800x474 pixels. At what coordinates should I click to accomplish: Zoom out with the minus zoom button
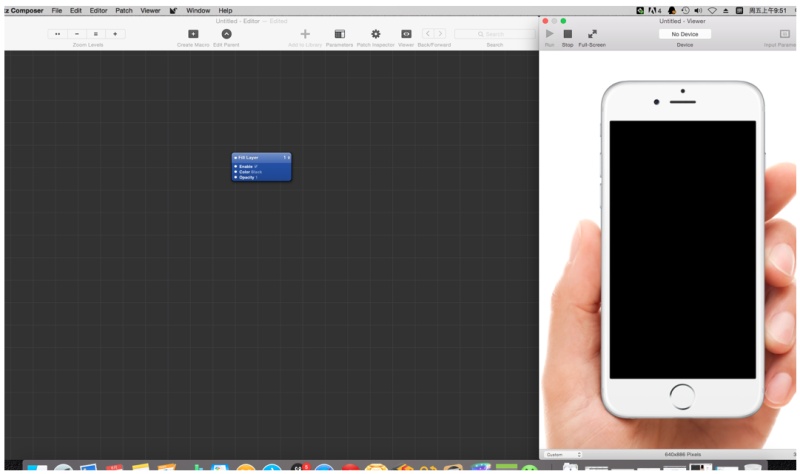tap(77, 34)
